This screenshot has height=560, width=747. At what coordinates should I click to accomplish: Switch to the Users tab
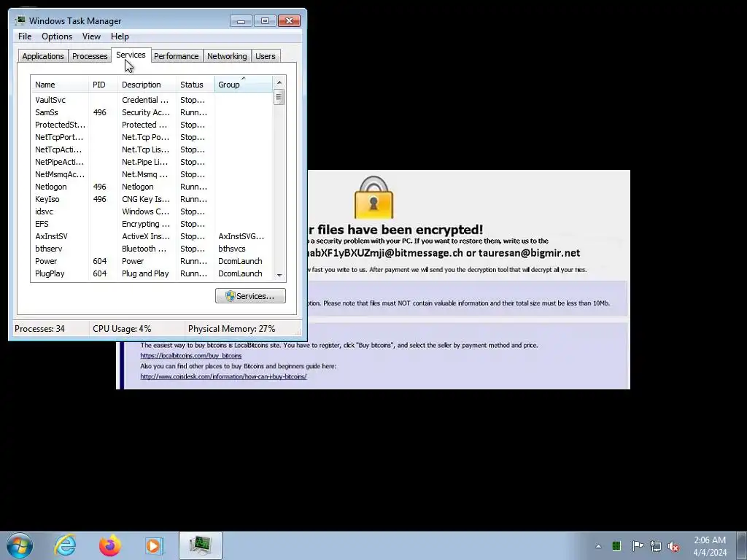[x=266, y=56]
